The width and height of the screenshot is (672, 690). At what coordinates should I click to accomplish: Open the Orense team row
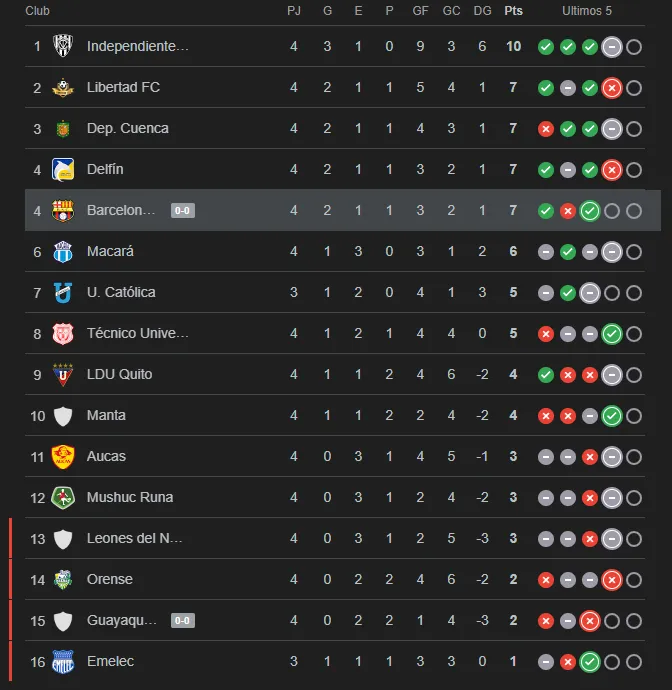coord(110,579)
